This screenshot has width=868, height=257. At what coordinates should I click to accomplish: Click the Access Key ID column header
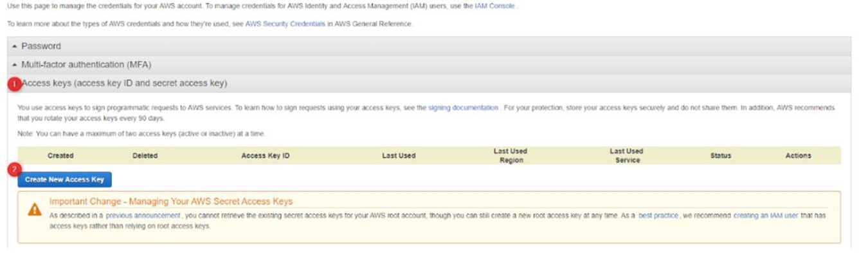[266, 156]
